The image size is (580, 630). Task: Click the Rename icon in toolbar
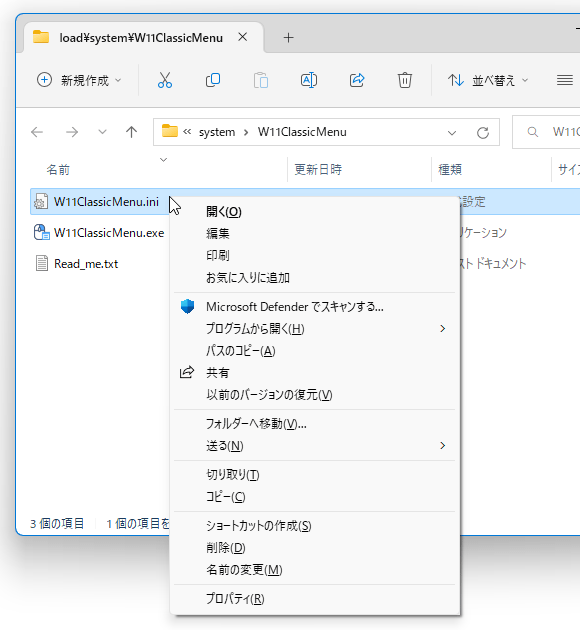coord(309,80)
